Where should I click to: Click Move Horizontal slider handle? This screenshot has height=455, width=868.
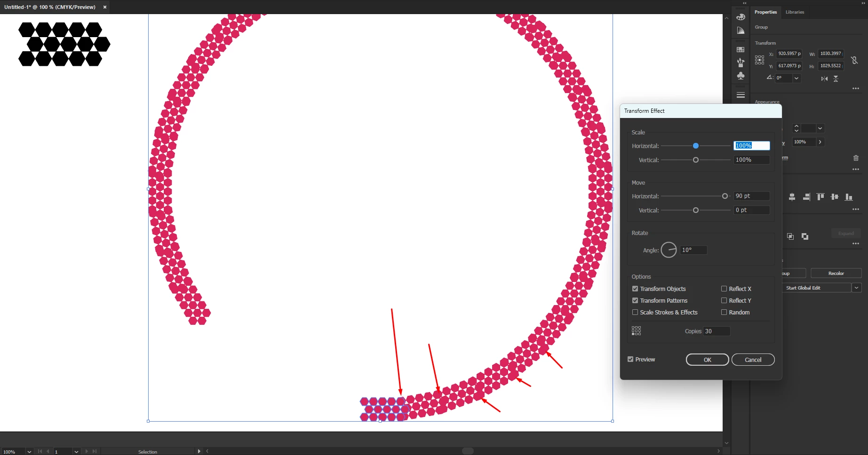(x=725, y=196)
